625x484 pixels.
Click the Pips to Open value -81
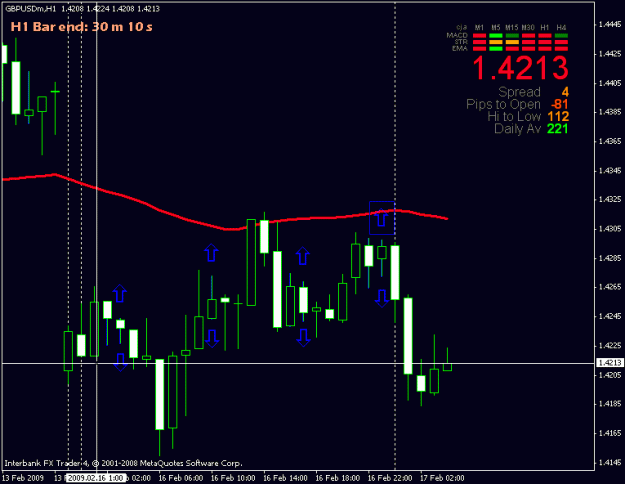pyautogui.click(x=560, y=104)
